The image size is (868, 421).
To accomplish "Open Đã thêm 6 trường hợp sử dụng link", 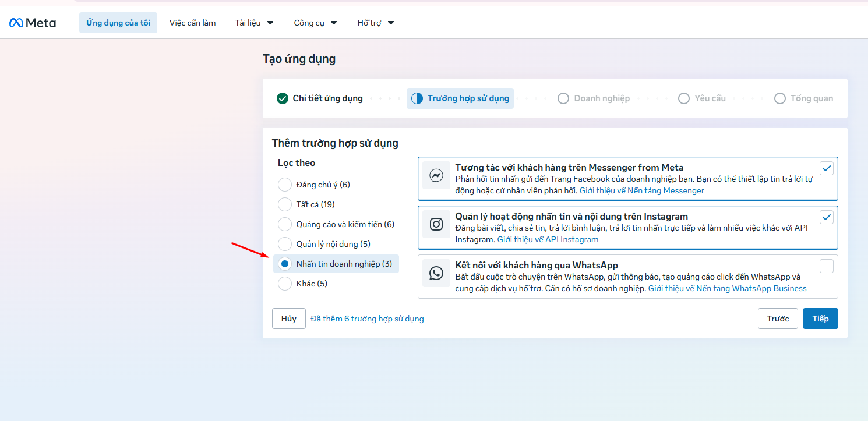I will [x=368, y=319].
